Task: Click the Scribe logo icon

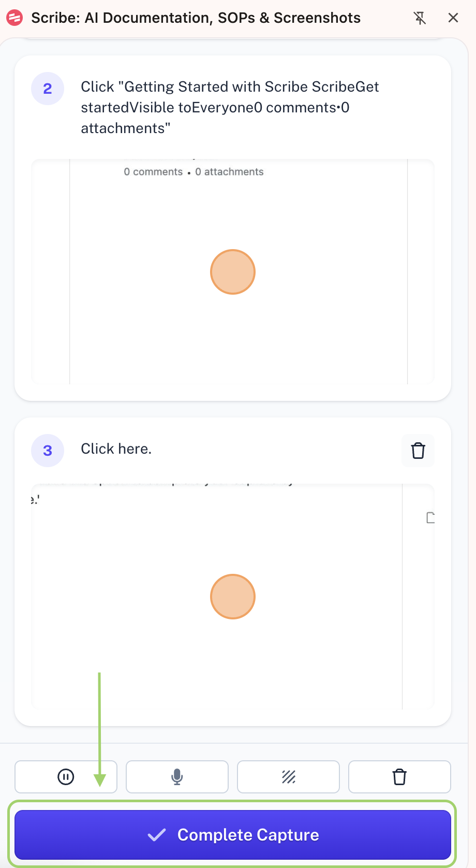Action: (14, 18)
